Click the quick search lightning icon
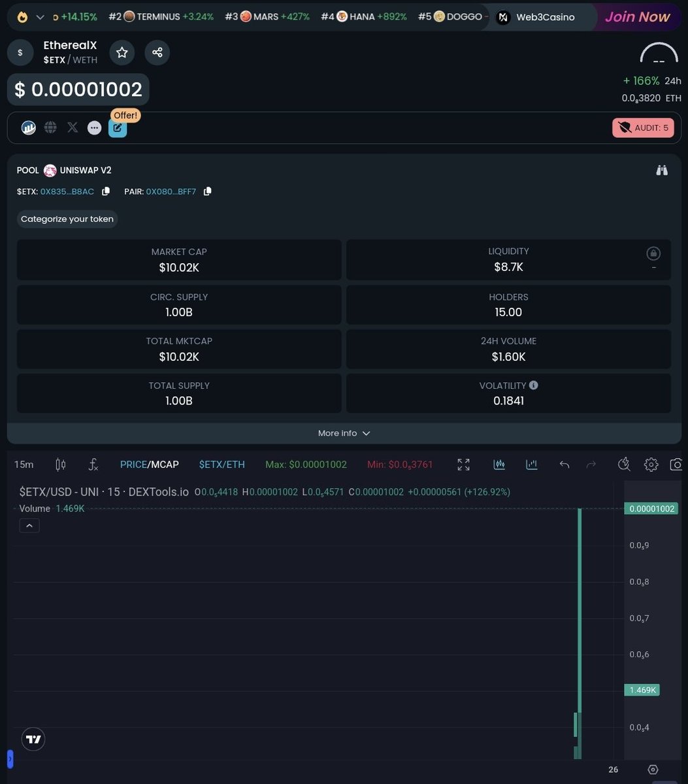 point(624,465)
